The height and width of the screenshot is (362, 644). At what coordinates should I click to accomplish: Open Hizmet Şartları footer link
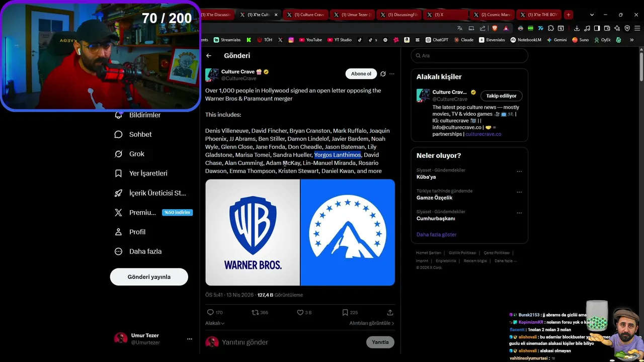tap(428, 253)
